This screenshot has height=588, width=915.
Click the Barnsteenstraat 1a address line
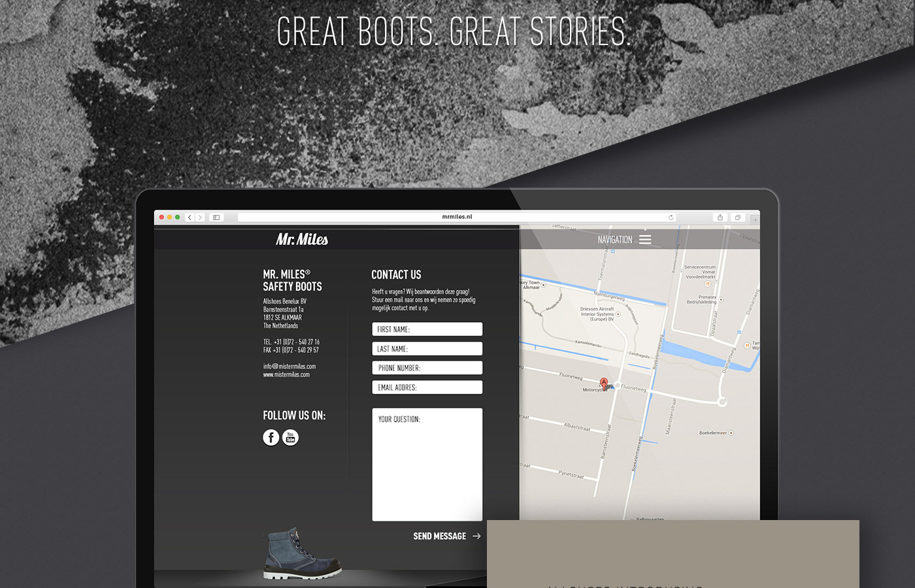point(283,310)
